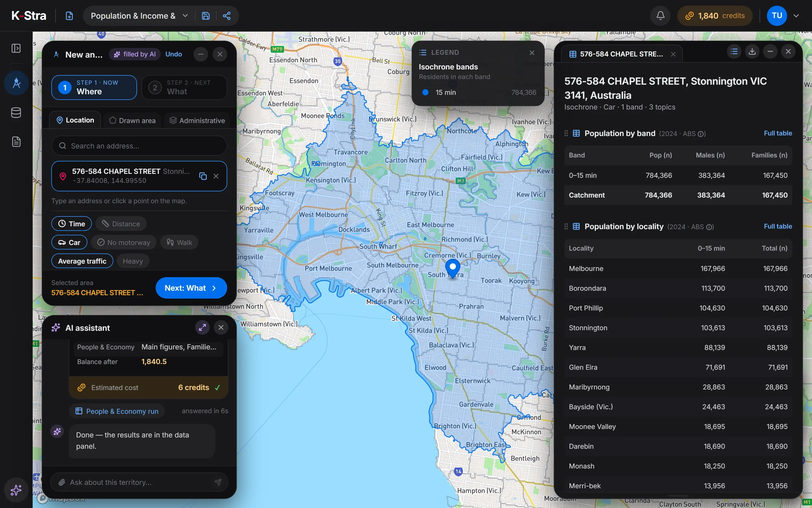Choose Walk travel mode

pyautogui.click(x=179, y=243)
